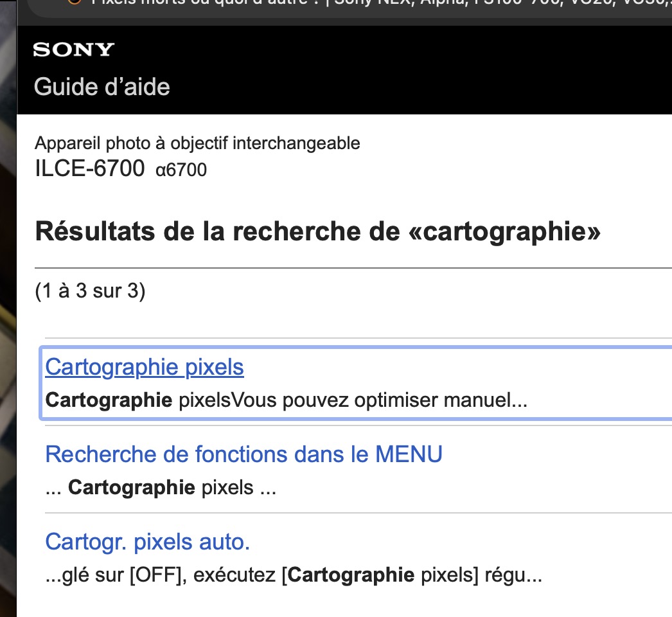Open the Cartographie pixels result link
This screenshot has width=672, height=617.
pyautogui.click(x=145, y=367)
